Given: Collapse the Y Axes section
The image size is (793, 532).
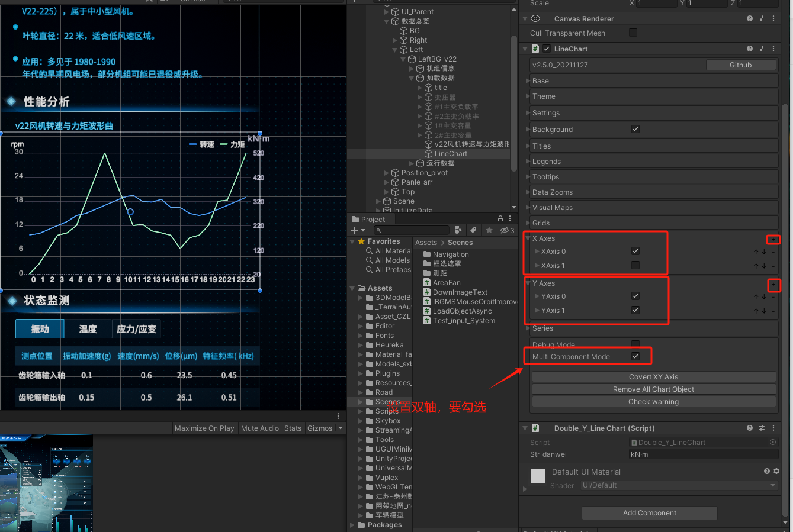Looking at the screenshot, I should [528, 283].
